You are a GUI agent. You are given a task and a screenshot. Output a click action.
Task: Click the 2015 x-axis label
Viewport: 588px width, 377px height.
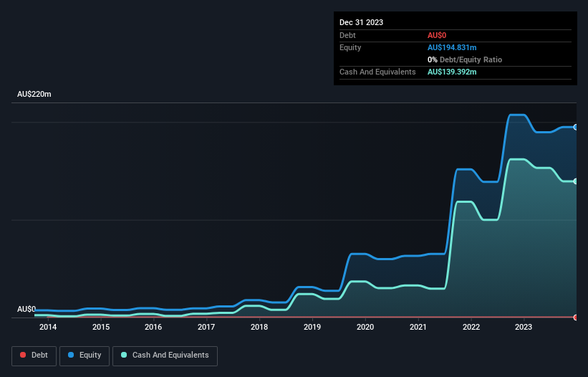[x=101, y=327]
